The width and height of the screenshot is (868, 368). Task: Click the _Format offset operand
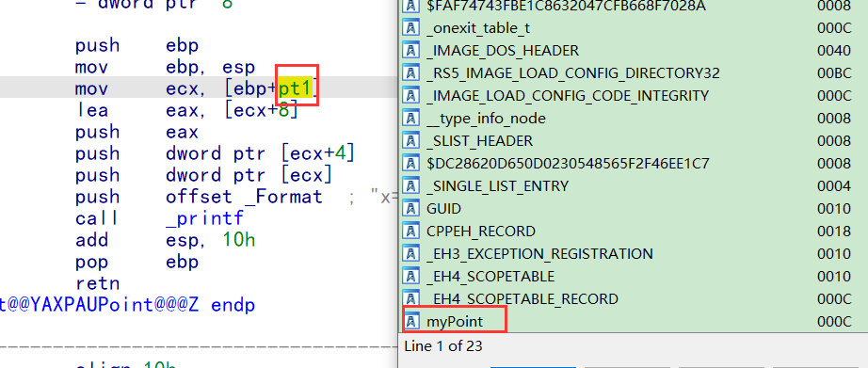click(x=282, y=197)
